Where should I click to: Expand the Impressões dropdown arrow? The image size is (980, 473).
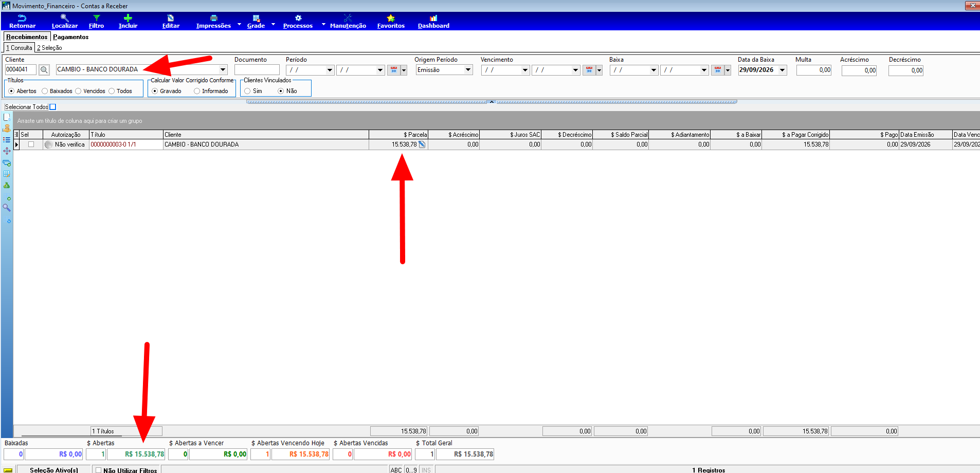tap(239, 24)
